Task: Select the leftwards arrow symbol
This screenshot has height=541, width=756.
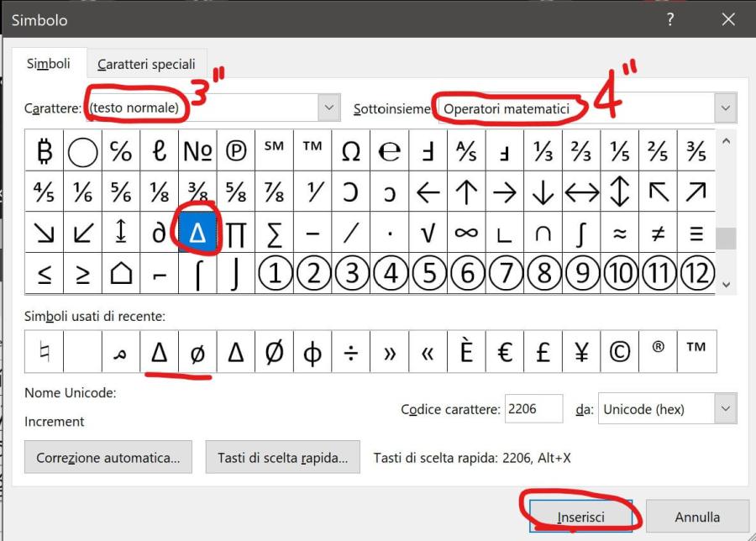Action: tap(426, 192)
